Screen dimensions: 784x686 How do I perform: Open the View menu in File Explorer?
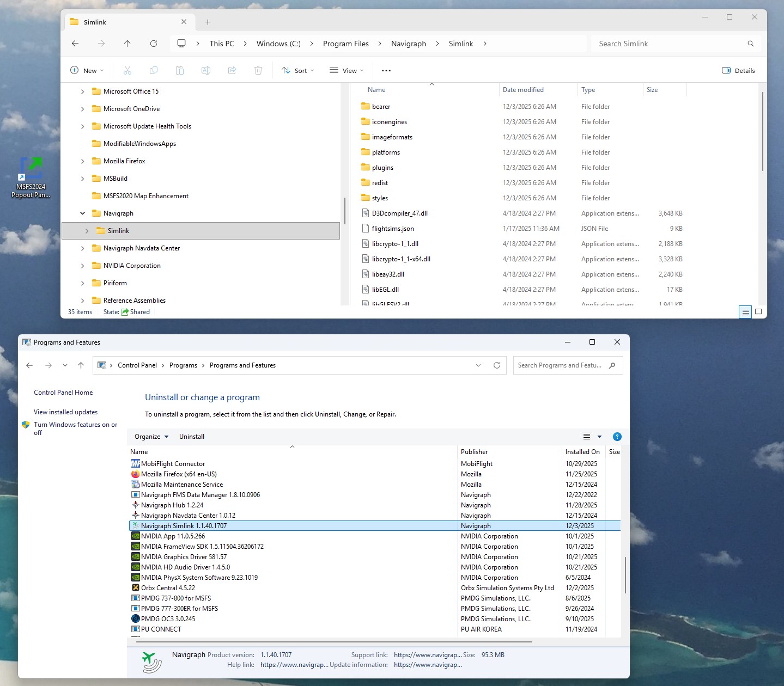coord(347,70)
